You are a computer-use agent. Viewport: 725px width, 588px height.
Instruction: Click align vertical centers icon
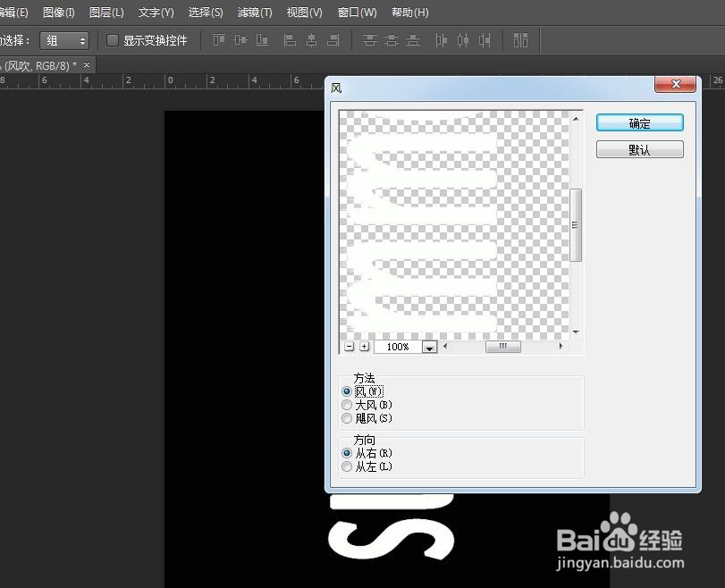(x=240, y=40)
